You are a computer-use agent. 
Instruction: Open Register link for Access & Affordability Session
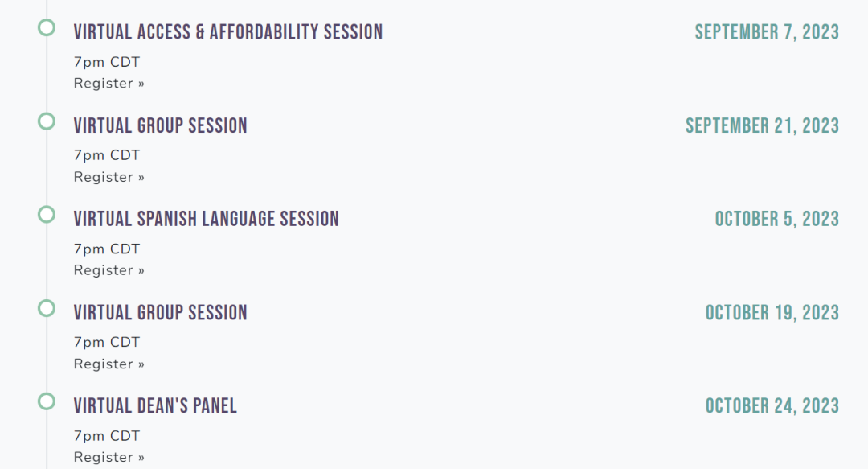pyautogui.click(x=109, y=83)
